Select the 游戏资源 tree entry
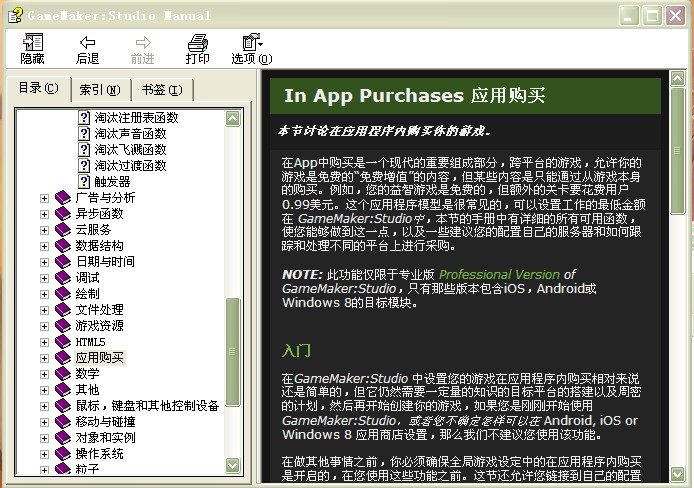This screenshot has height=488, width=694. [x=100, y=326]
